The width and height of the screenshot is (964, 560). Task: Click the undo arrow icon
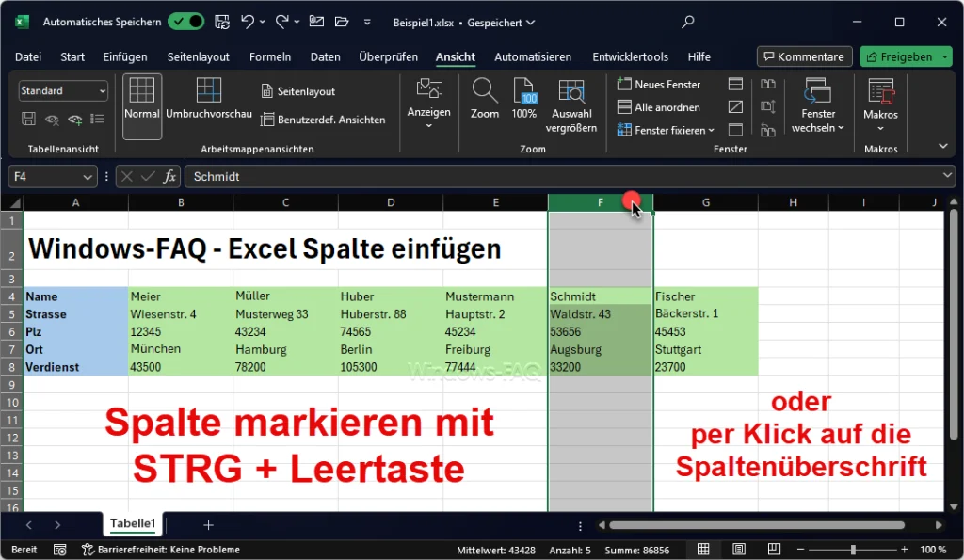pyautogui.click(x=248, y=23)
